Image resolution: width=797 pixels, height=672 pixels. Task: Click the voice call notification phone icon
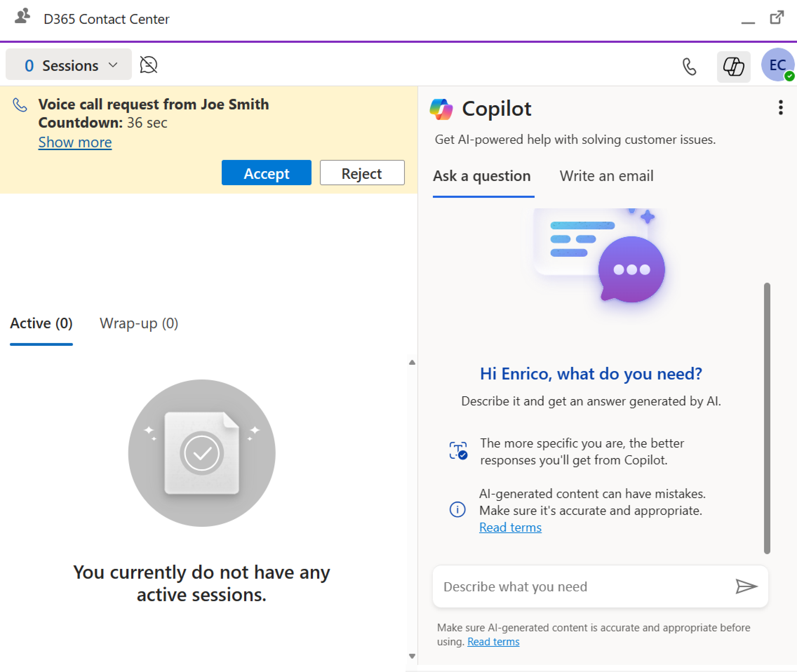[x=20, y=105]
